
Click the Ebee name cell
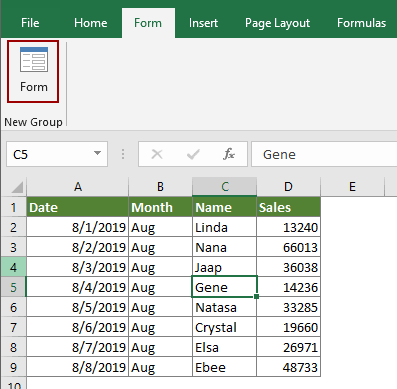coord(224,367)
